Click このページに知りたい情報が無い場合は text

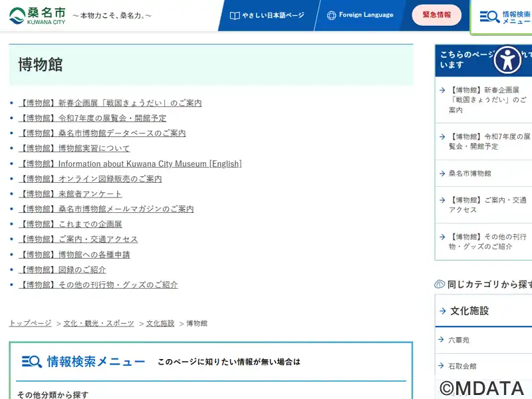pyautogui.click(x=229, y=362)
